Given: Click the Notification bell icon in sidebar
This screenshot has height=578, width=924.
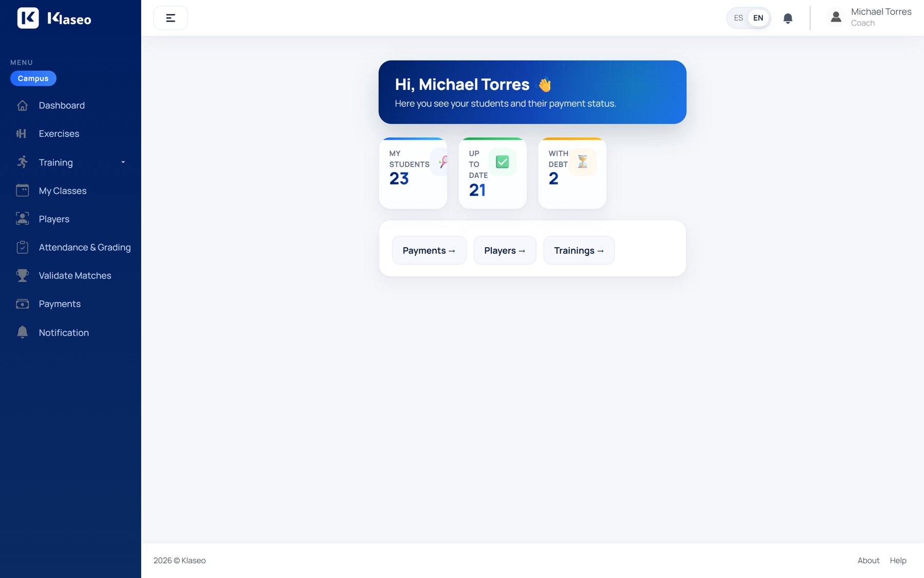Looking at the screenshot, I should coord(23,332).
